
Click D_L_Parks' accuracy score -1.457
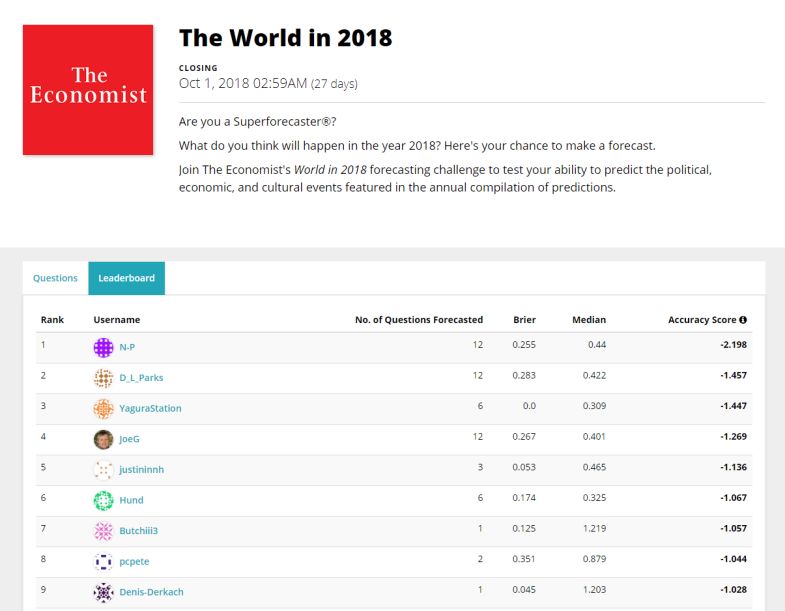tap(733, 375)
